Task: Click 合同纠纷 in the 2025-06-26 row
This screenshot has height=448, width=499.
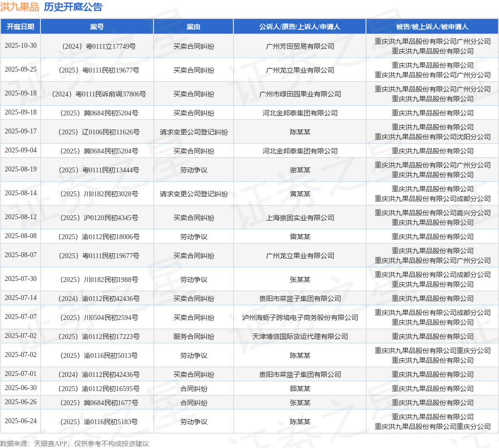Action: (194, 403)
